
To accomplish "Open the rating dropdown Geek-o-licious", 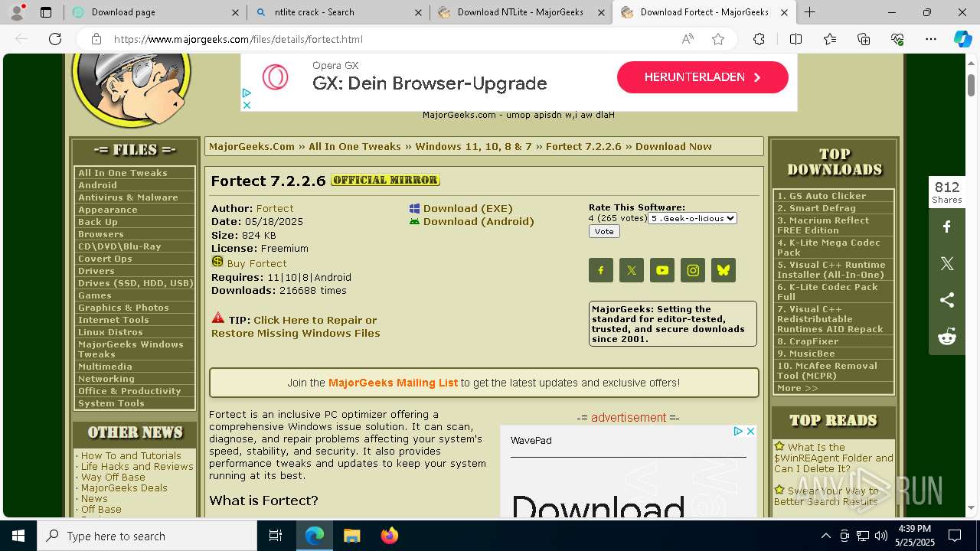I will [x=693, y=218].
